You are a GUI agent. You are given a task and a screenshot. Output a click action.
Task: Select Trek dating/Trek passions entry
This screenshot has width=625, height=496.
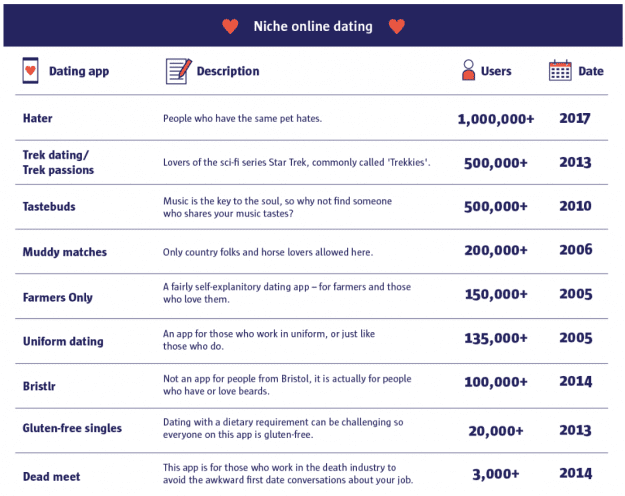point(56,162)
